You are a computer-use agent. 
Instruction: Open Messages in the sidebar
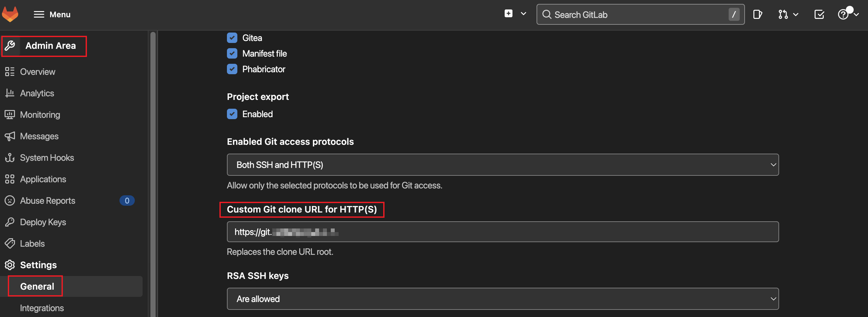(x=39, y=136)
